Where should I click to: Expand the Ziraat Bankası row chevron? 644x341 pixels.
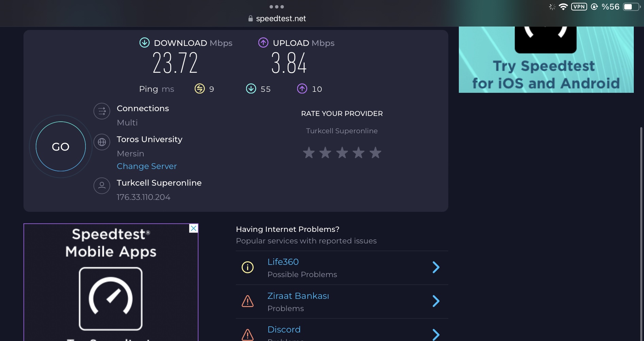point(436,301)
